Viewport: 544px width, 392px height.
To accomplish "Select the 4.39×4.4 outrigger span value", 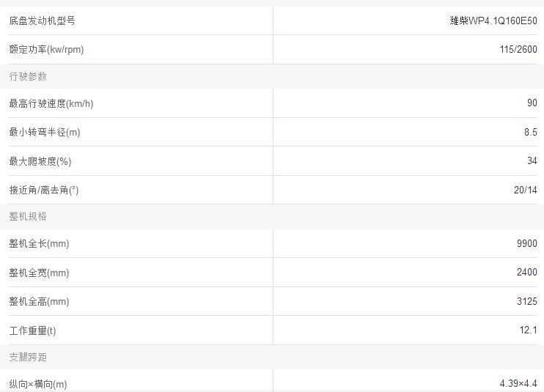I will point(518,384).
